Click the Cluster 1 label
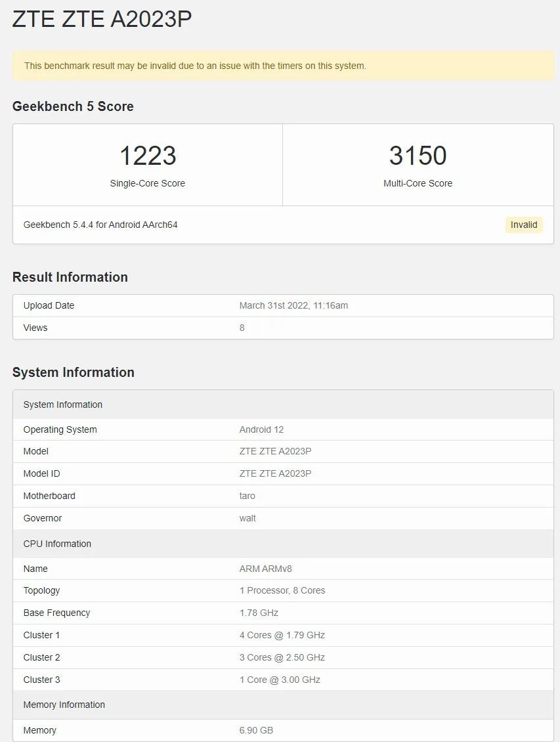560x742 pixels. [41, 635]
